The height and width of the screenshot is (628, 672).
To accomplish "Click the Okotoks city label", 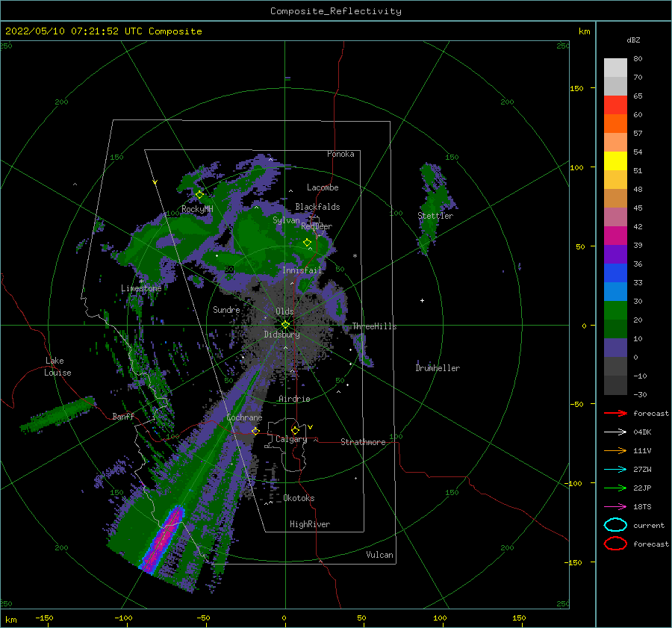I will (299, 498).
